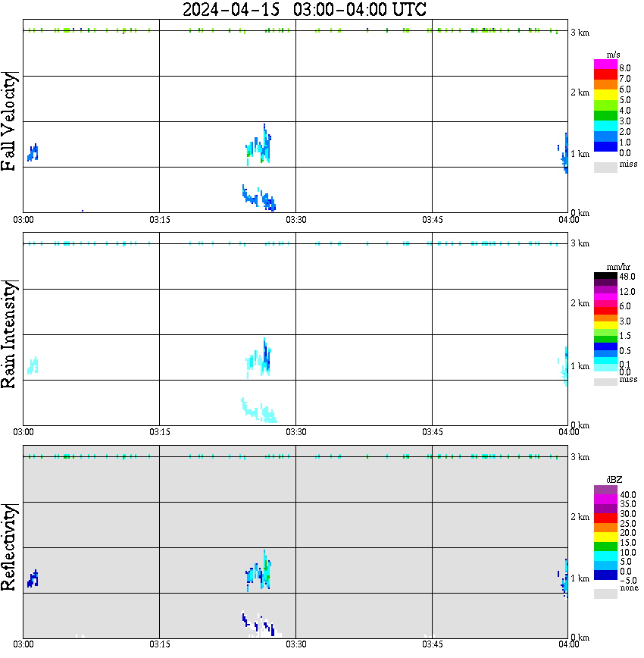Image resolution: width=644 pixels, height=658 pixels.
Task: Click the dBZ unit label above reflectivity legend
Action: 614,480
